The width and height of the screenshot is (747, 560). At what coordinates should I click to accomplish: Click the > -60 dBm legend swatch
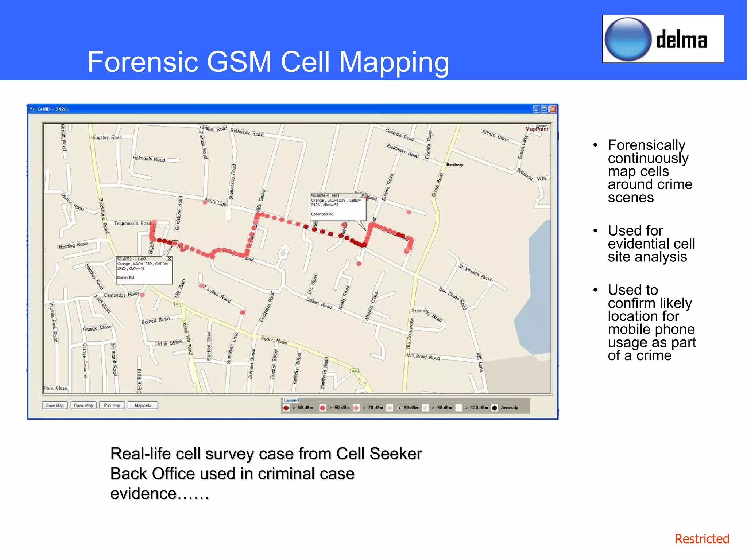click(322, 408)
